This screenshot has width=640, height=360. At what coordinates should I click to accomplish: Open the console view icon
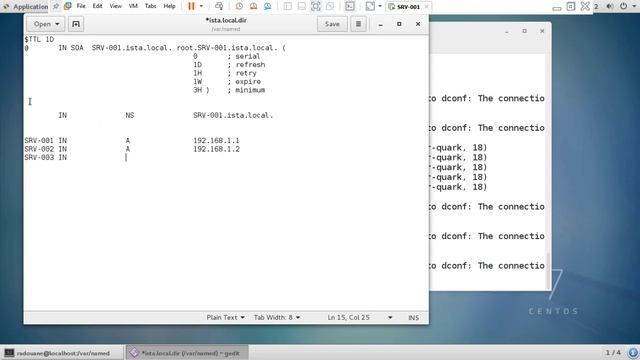(350, 6)
